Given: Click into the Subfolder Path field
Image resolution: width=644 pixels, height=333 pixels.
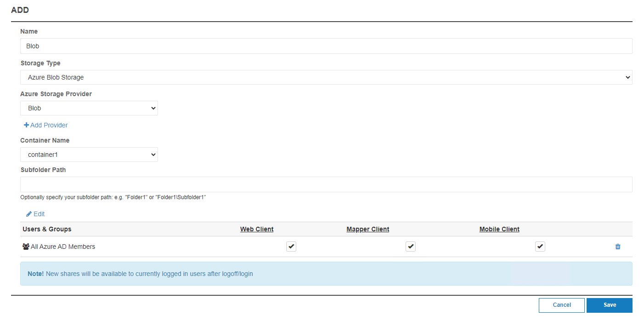Looking at the screenshot, I should [x=326, y=184].
